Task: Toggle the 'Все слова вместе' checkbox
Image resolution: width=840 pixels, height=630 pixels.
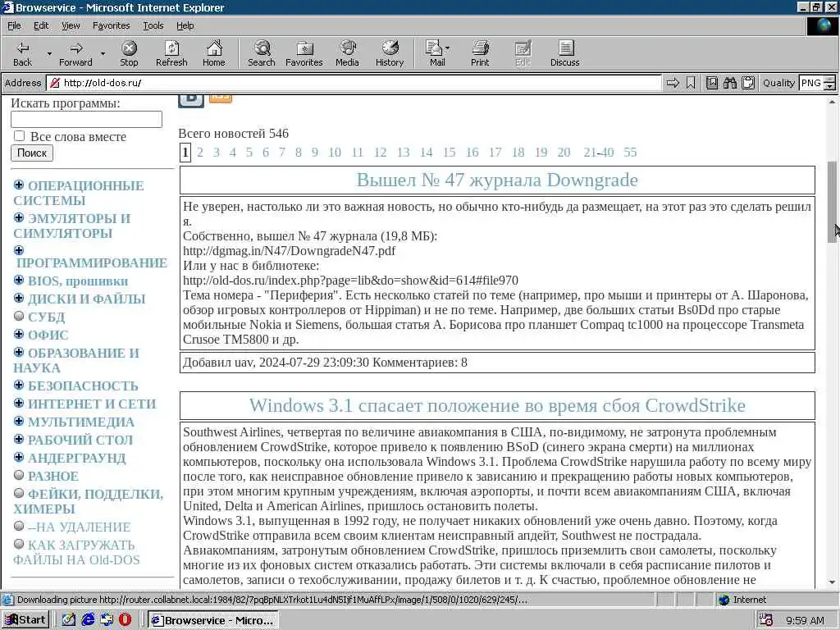Action: point(20,136)
